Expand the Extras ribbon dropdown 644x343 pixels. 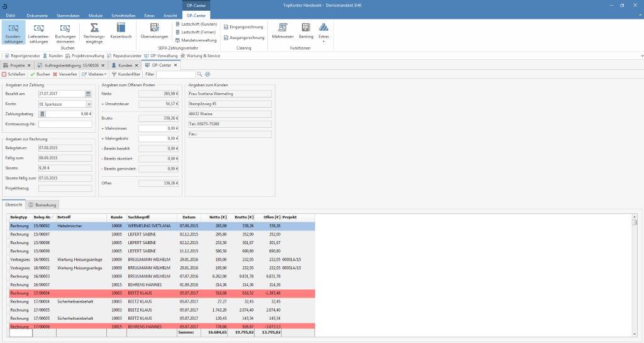coord(324,33)
